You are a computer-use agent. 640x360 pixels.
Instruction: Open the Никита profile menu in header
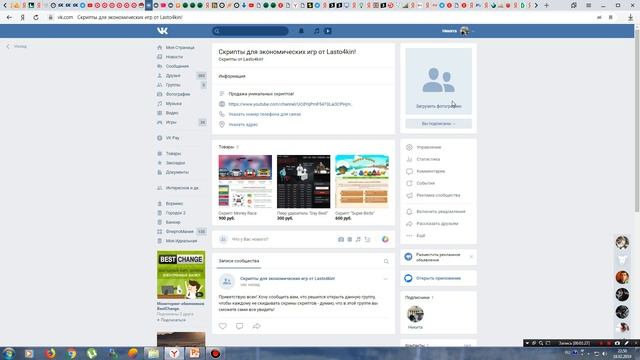click(x=457, y=31)
